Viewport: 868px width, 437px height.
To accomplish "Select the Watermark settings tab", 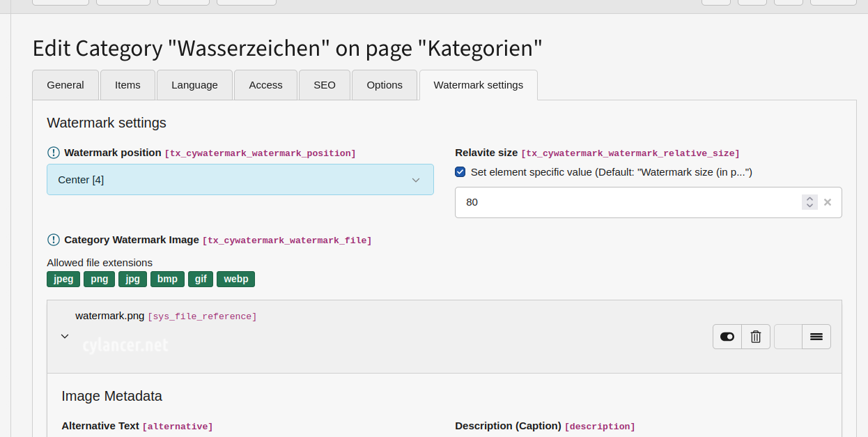I will coord(478,85).
